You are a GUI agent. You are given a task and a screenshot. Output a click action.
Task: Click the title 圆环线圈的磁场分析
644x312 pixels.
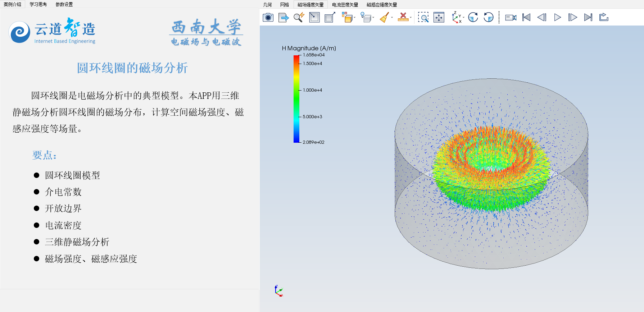coord(132,68)
